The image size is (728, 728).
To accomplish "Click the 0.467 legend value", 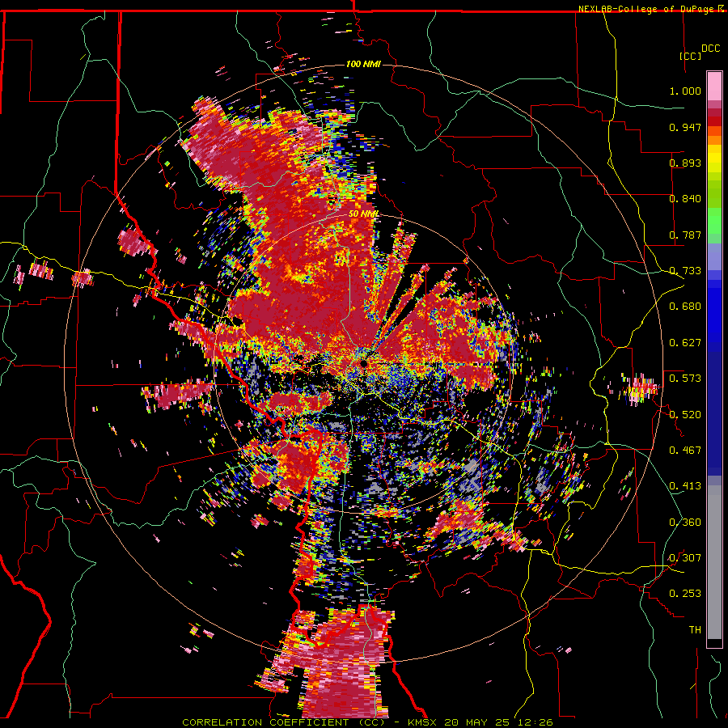I will 685,451.
